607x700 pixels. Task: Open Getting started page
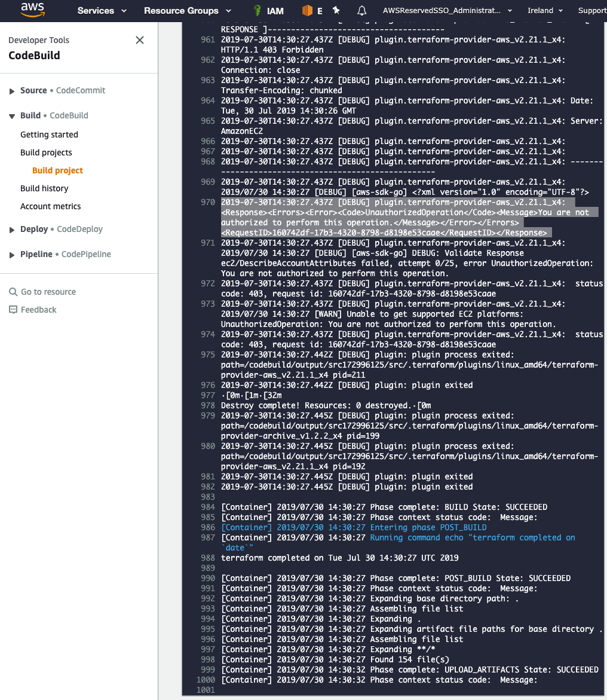pos(49,135)
